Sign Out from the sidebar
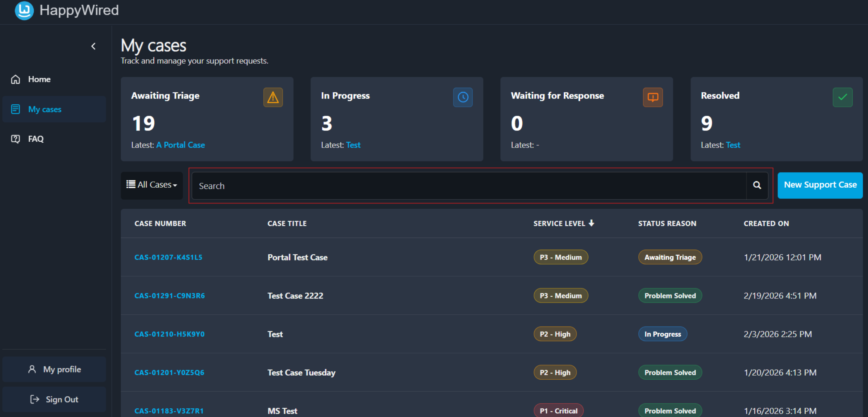Screen dimensions: 868x417 coord(54,399)
